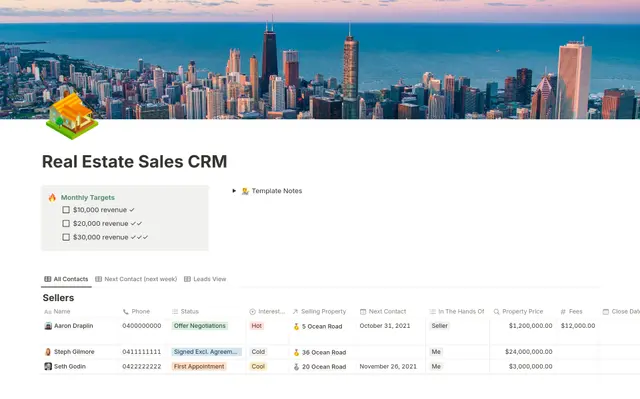
Task: Open the Signed Excl. Agreement status dropdown
Action: pos(206,352)
